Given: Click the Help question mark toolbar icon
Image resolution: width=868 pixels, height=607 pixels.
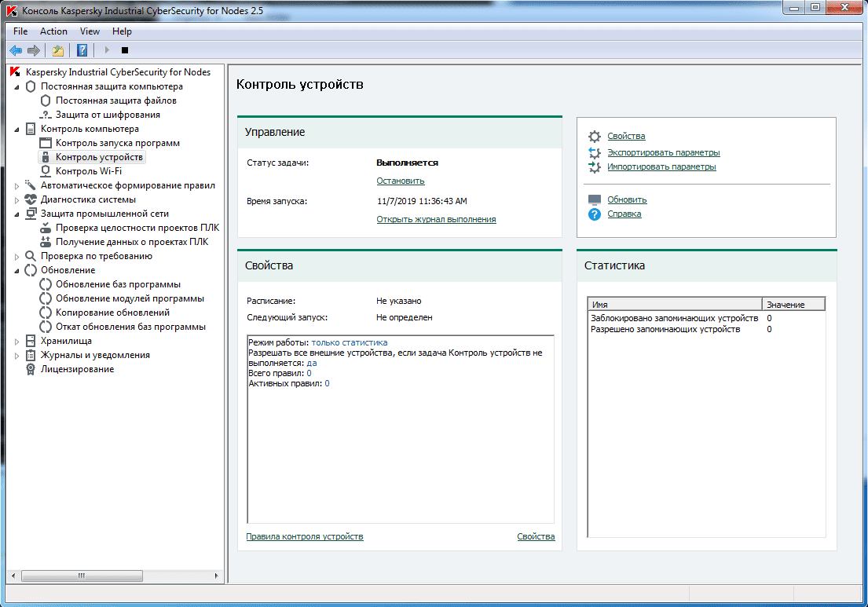Looking at the screenshot, I should 82,50.
